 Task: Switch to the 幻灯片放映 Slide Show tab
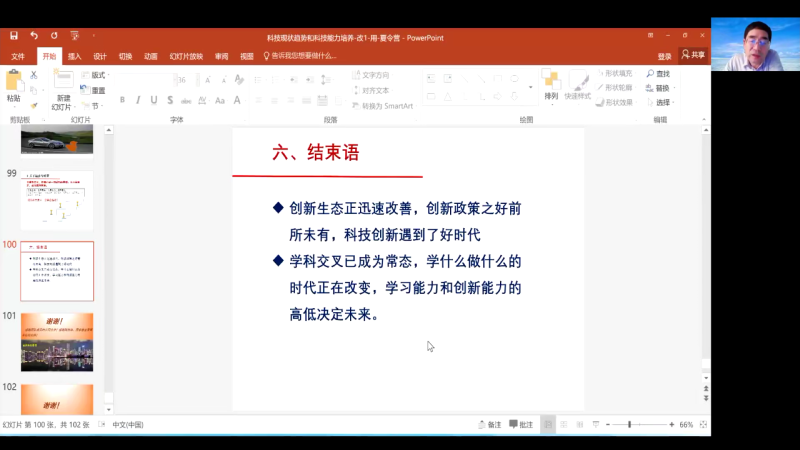[186, 57]
